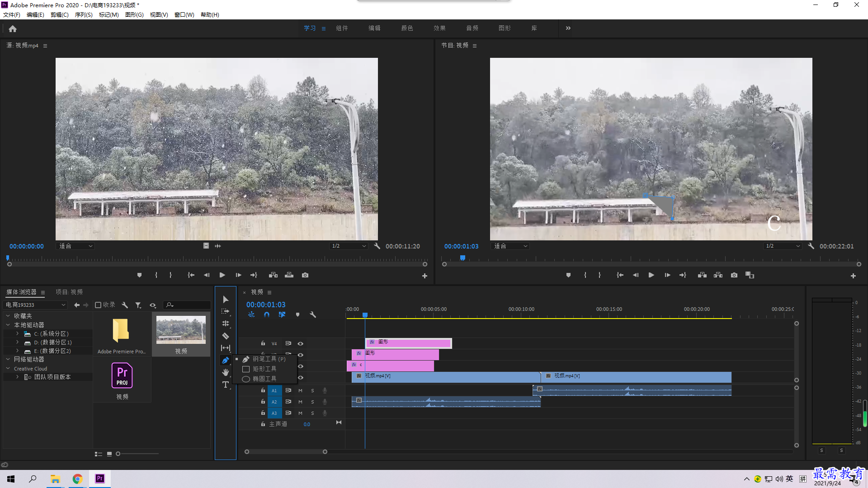Open Comparison View in Program monitor
The height and width of the screenshot is (488, 868).
point(750,275)
